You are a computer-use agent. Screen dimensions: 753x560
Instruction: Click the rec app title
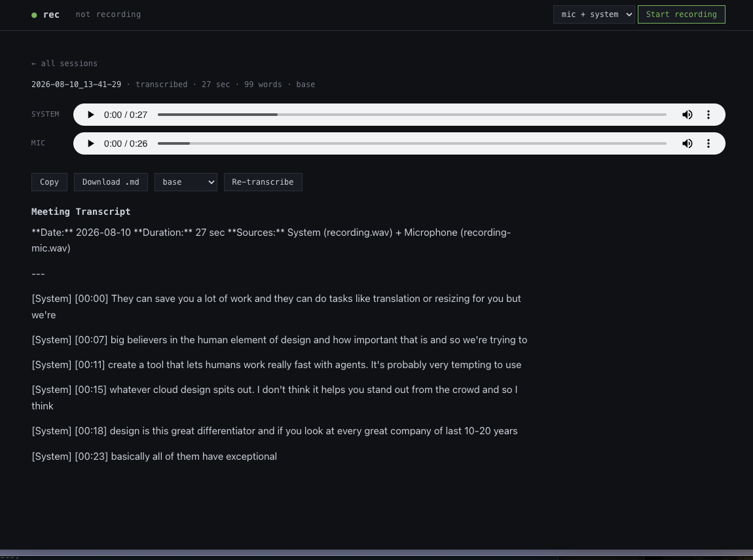tap(51, 15)
